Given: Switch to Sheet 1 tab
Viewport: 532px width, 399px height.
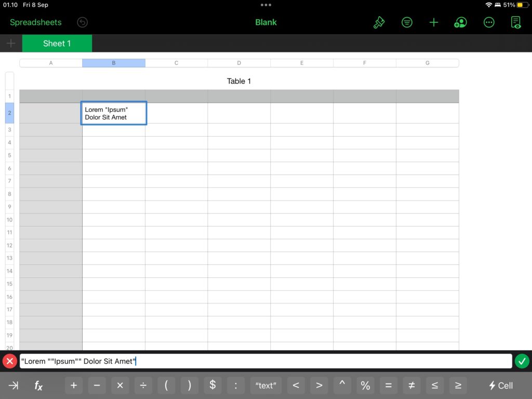Looking at the screenshot, I should (x=57, y=44).
